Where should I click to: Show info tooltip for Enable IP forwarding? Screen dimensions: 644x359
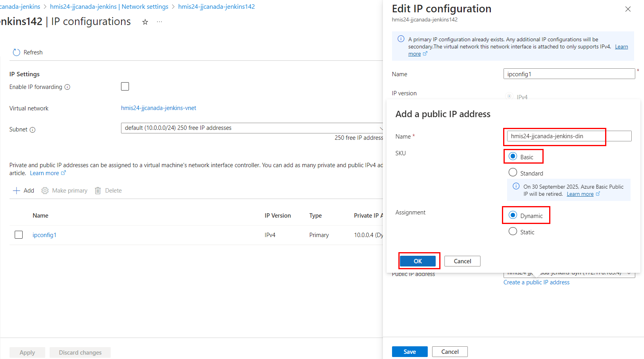[x=67, y=87]
